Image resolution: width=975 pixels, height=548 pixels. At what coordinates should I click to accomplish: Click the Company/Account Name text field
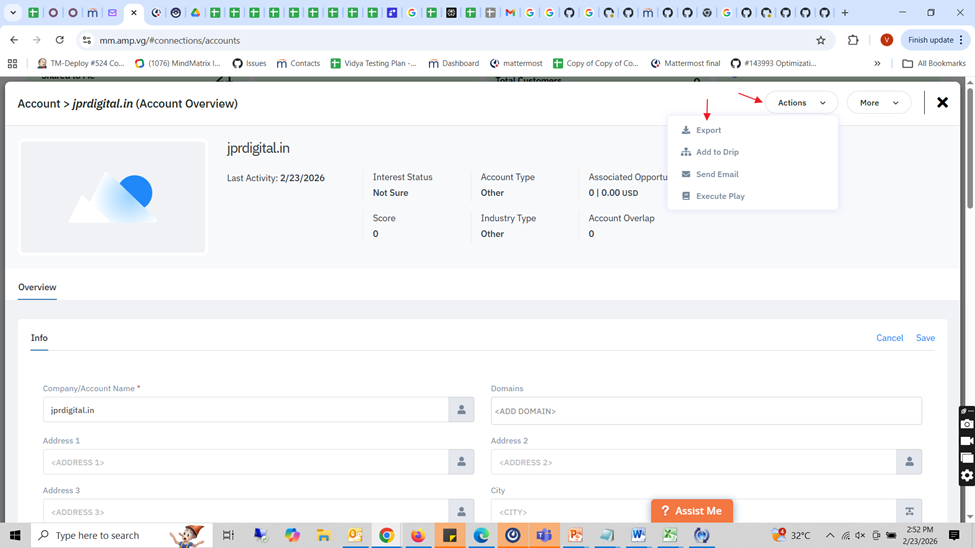tap(245, 410)
